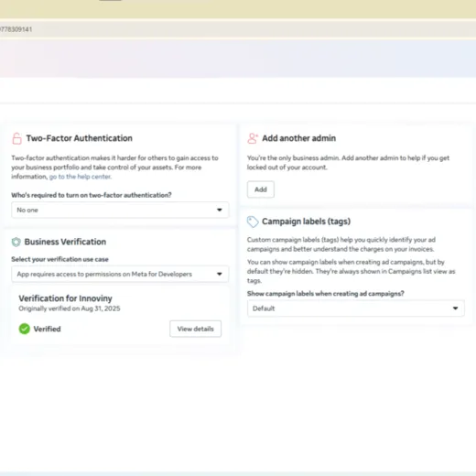The height and width of the screenshot is (476, 476).
Task: Click the Business Verification shield icon
Action: coord(16,242)
